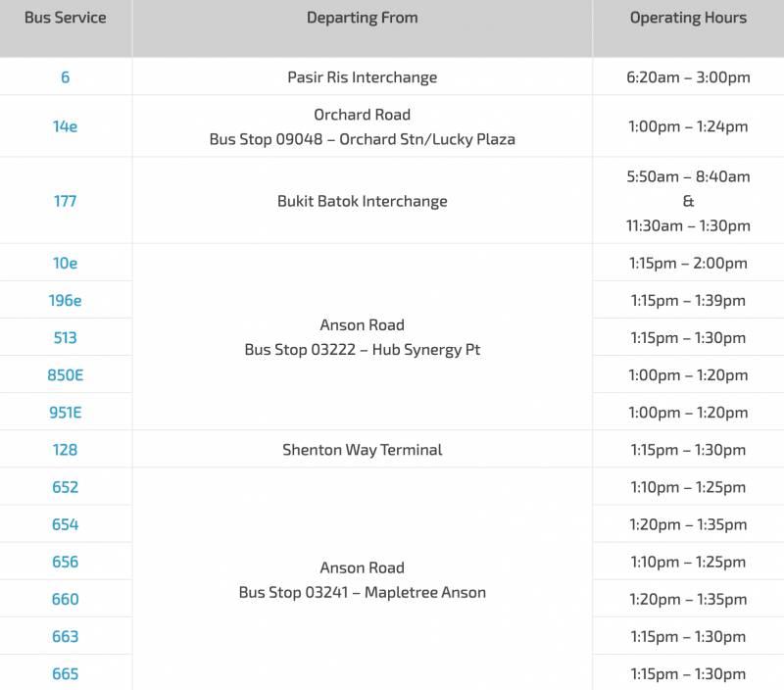Open bus service 6 link
This screenshot has height=690, width=784.
pos(65,77)
